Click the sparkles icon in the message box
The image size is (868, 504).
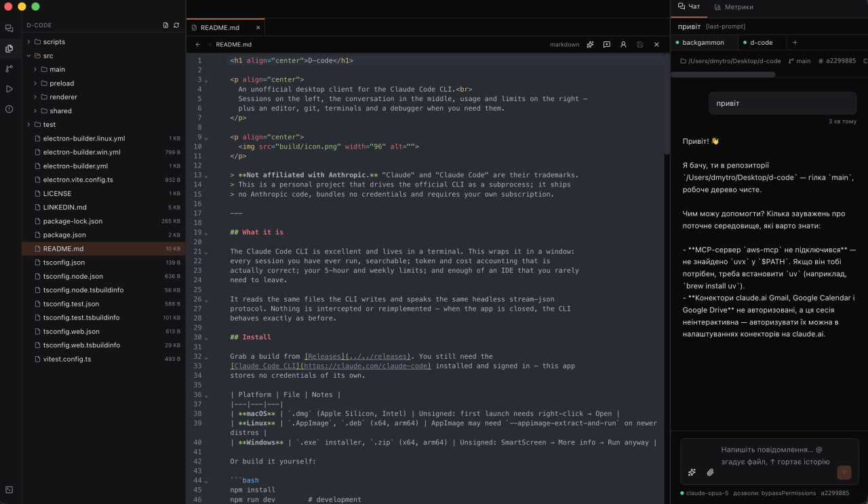pos(692,472)
